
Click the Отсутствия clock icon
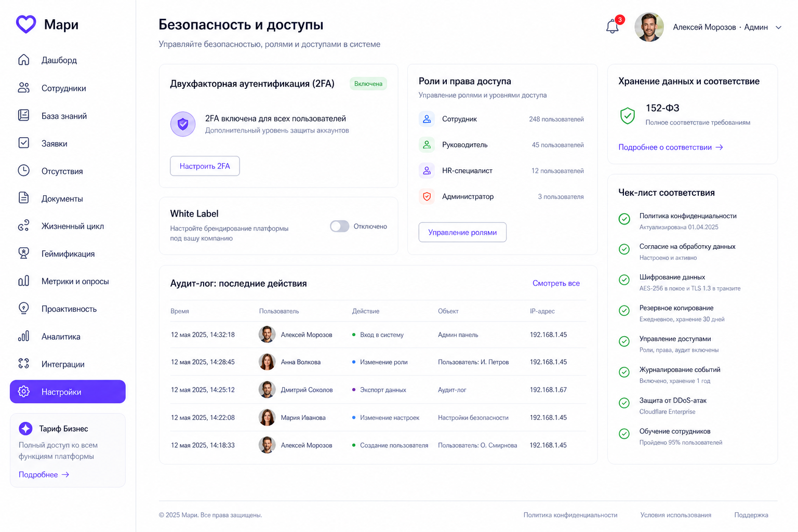point(24,170)
